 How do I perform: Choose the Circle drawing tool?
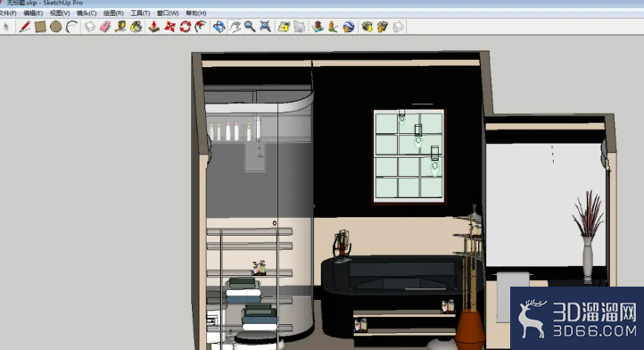[55, 27]
